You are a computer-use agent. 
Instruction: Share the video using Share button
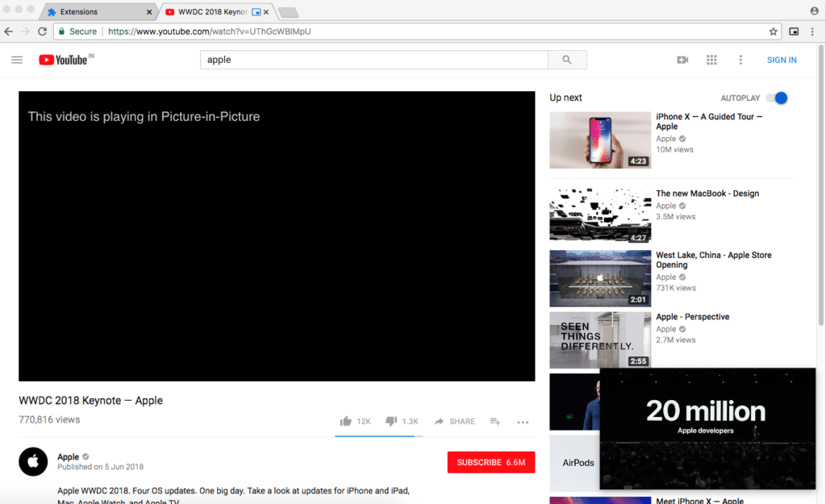tap(455, 421)
